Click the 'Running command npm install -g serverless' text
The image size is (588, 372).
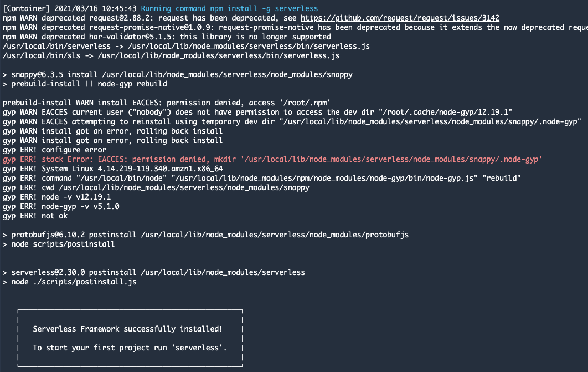click(229, 8)
